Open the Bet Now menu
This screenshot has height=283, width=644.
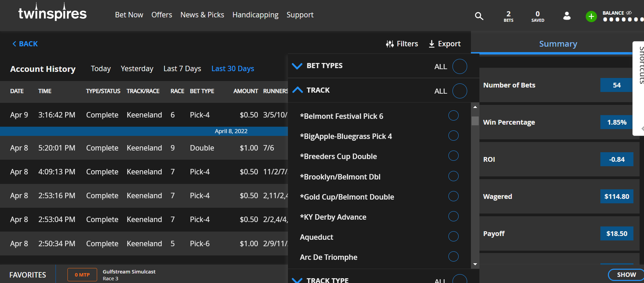pyautogui.click(x=129, y=15)
